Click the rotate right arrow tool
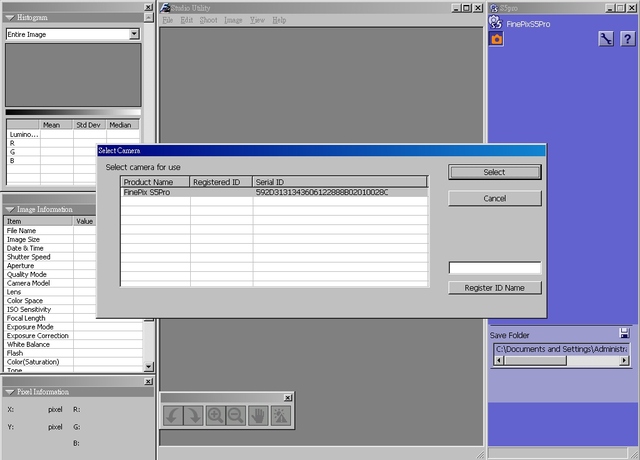This screenshot has height=460, width=640. (194, 416)
